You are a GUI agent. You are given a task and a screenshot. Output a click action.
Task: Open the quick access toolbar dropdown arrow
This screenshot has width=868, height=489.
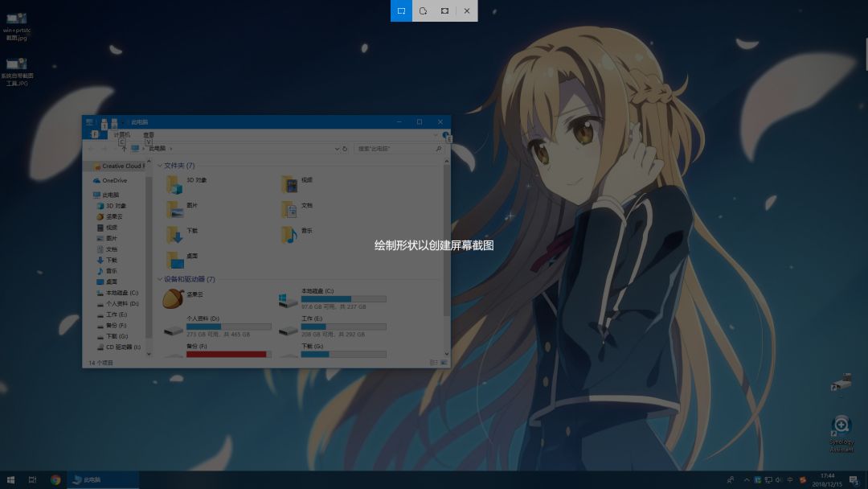pyautogui.click(x=122, y=121)
